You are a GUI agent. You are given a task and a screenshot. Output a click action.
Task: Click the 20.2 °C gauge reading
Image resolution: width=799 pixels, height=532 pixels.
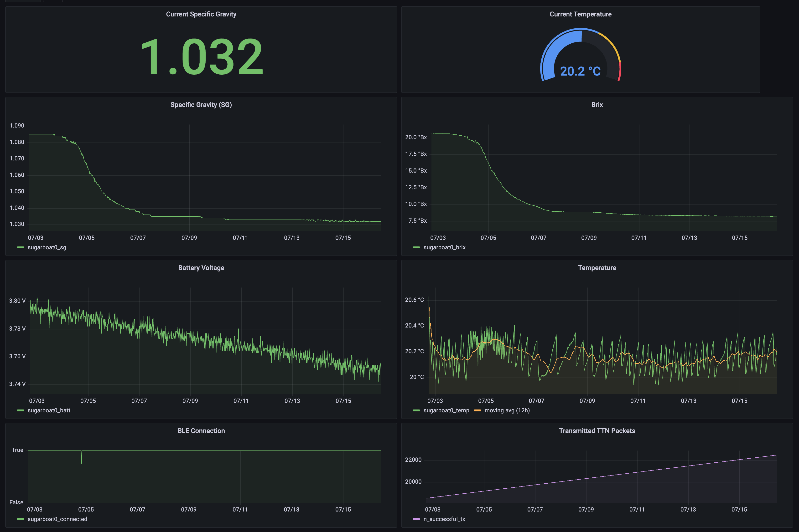[x=580, y=71]
